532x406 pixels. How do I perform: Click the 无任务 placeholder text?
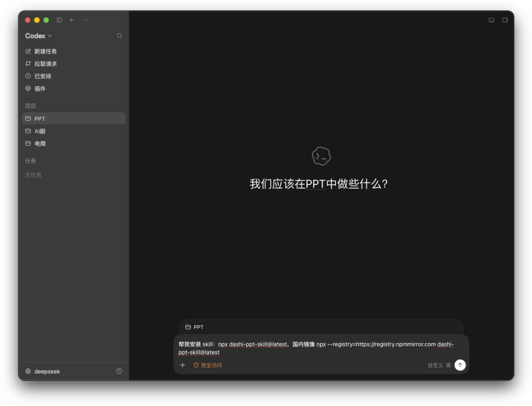33,175
